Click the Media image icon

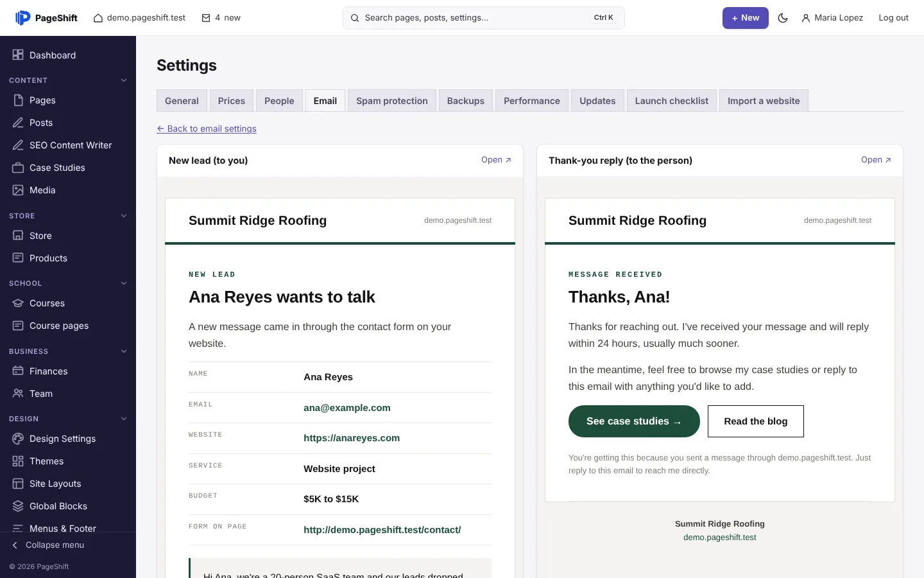tap(18, 190)
